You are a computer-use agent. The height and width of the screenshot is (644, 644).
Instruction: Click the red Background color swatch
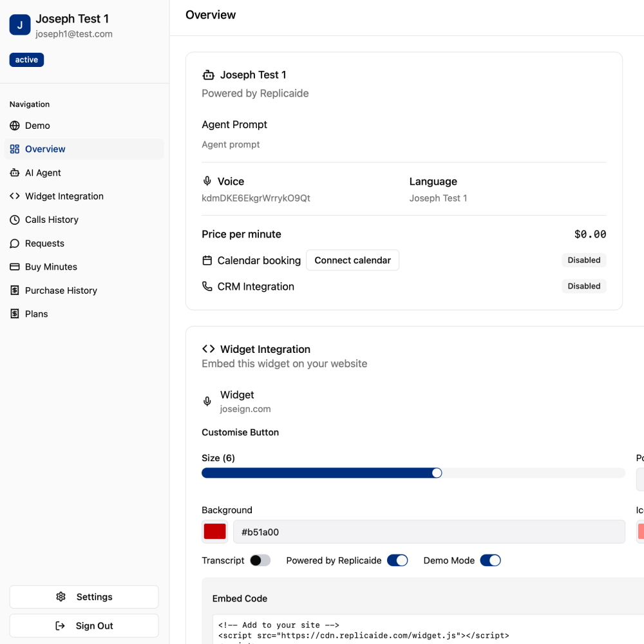(x=214, y=531)
